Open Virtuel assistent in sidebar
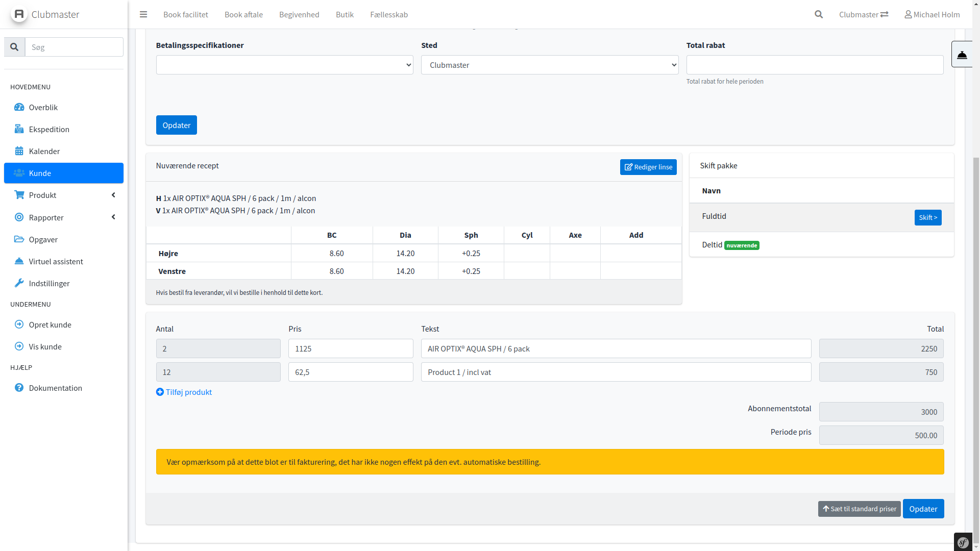The image size is (980, 551). tap(56, 261)
